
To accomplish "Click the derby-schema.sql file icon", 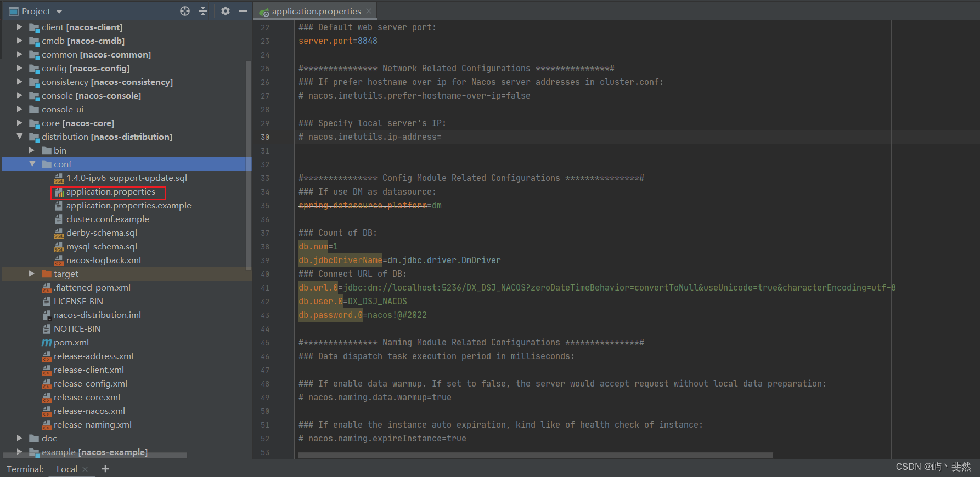I will coord(59,233).
